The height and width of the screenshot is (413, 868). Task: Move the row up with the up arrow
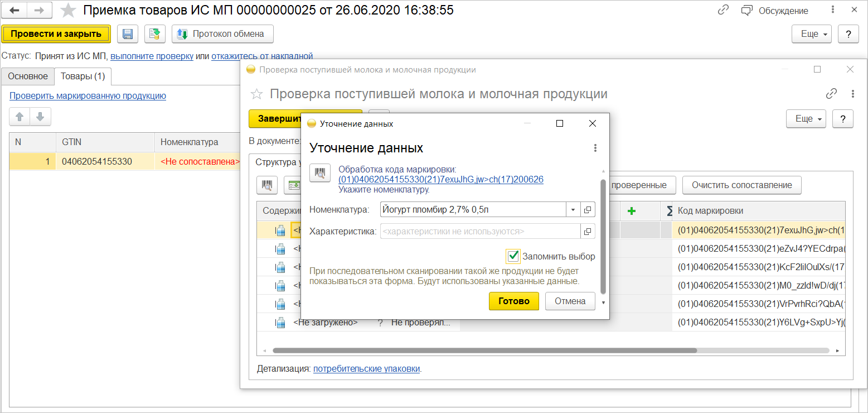20,117
